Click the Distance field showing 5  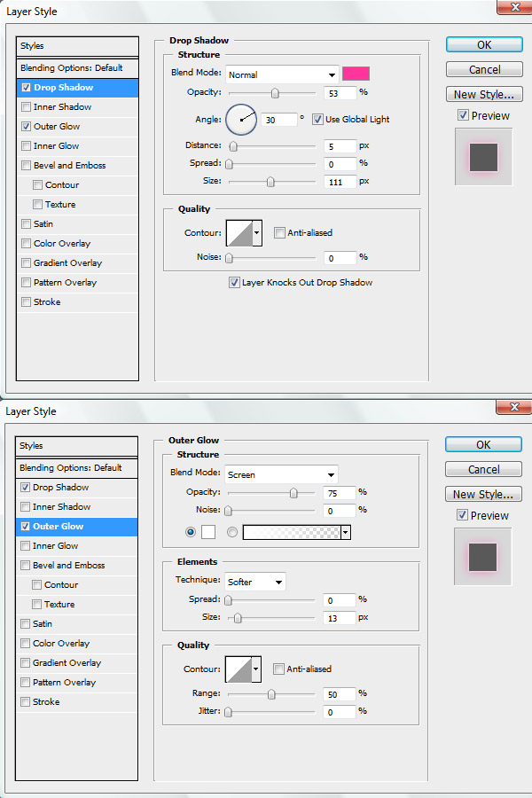click(340, 146)
